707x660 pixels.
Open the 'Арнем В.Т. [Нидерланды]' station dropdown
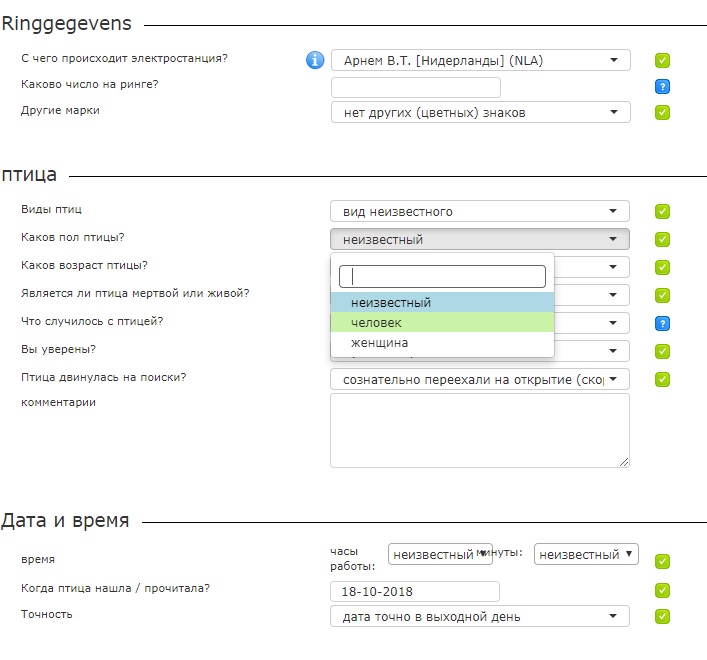[x=480, y=60]
